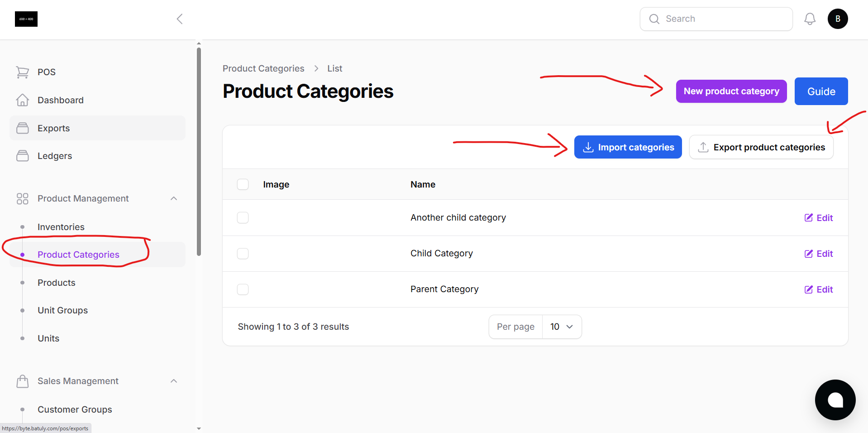The height and width of the screenshot is (433, 868).
Task: Open the chat bubble widget
Action: (835, 400)
